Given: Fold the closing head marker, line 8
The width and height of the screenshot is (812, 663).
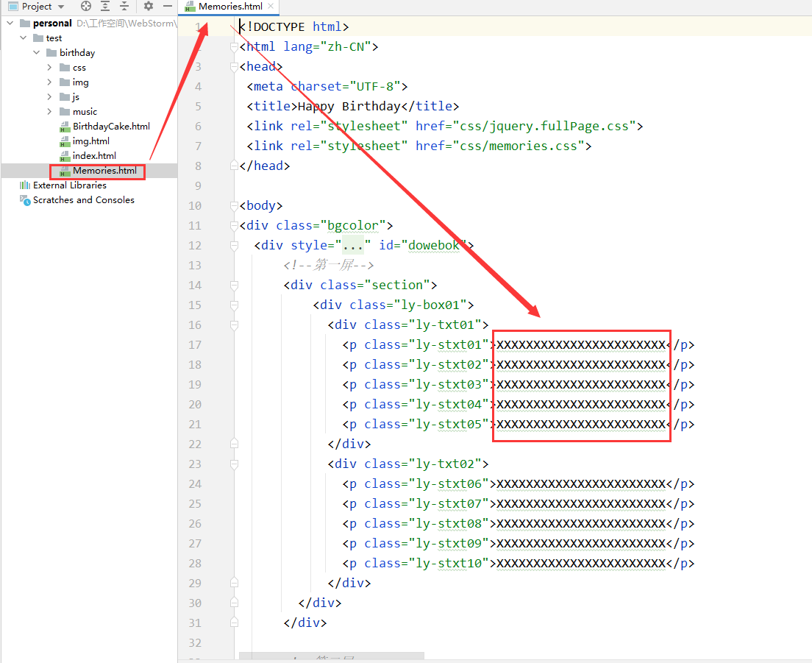Looking at the screenshot, I should point(234,166).
